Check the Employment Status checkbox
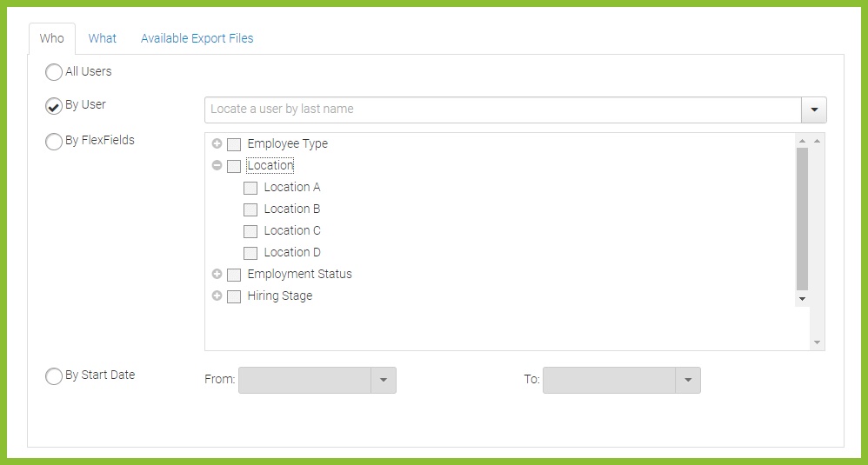The width and height of the screenshot is (868, 465). [x=234, y=275]
